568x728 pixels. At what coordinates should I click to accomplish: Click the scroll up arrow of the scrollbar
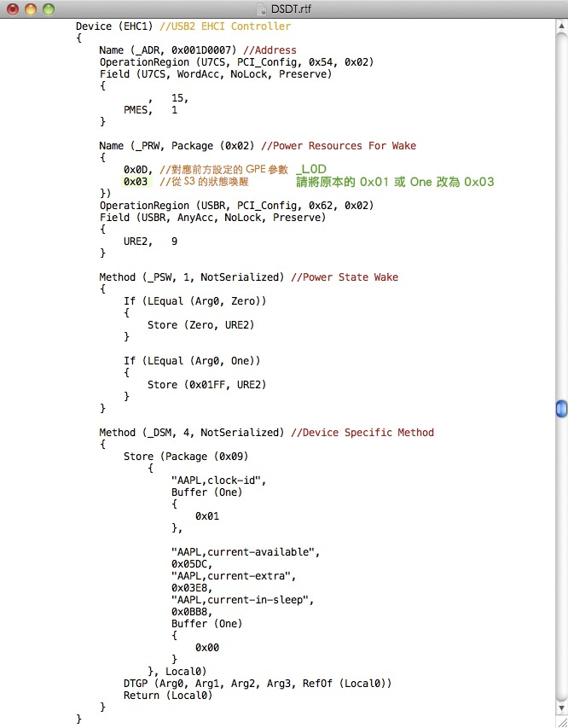click(x=561, y=26)
